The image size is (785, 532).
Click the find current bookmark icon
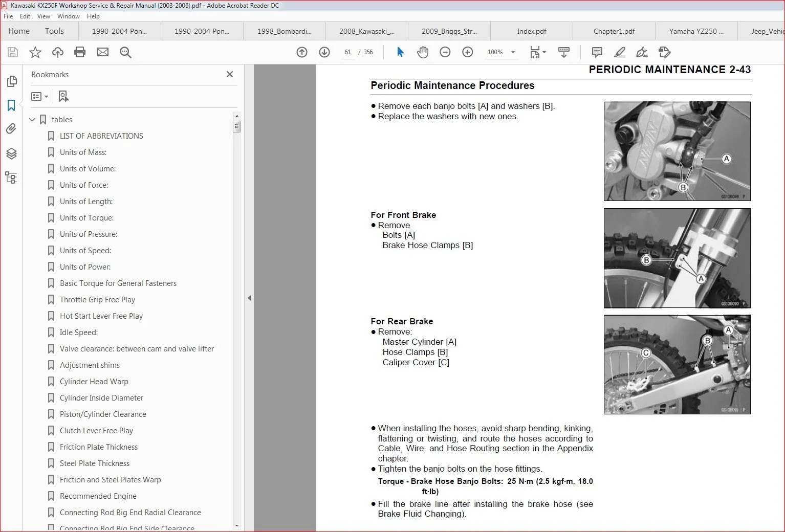[x=63, y=96]
